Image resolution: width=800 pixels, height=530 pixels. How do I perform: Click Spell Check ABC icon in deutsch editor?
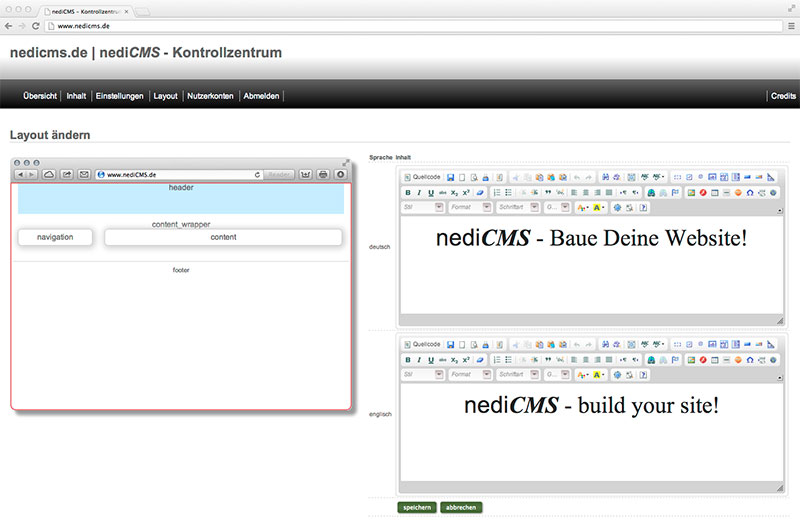click(x=644, y=178)
